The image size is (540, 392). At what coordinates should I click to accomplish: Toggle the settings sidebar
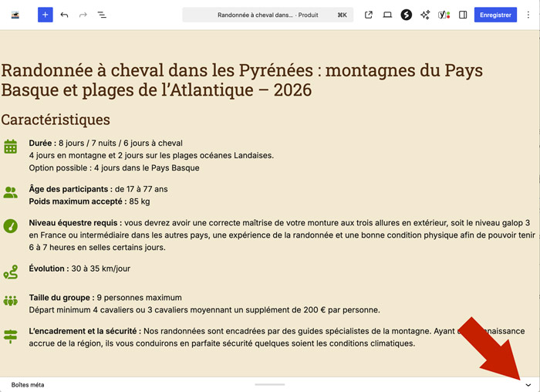[463, 15]
